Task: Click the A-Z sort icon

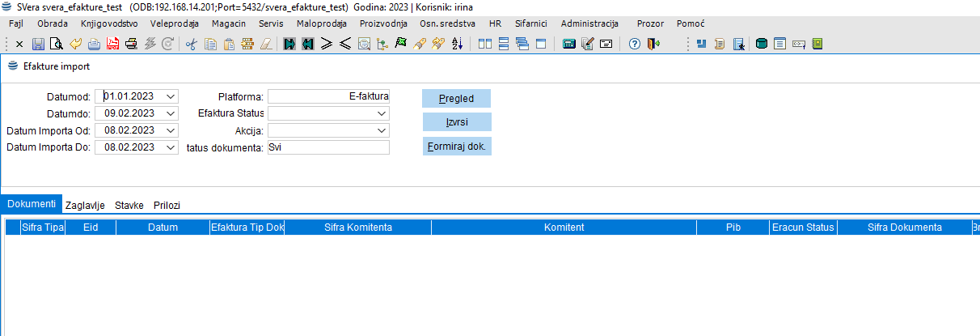Action: point(457,44)
